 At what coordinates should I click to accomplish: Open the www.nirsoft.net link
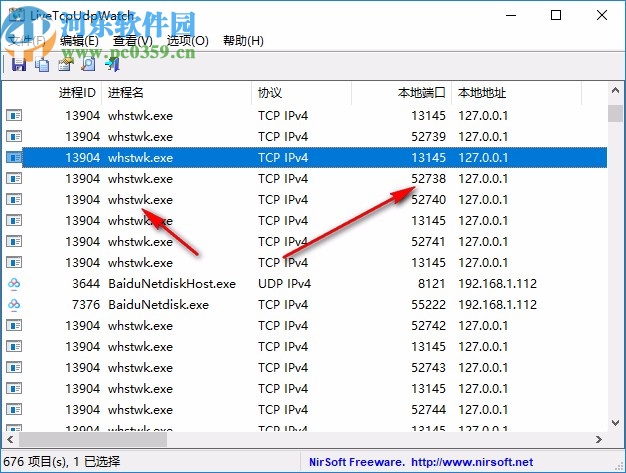[472, 462]
